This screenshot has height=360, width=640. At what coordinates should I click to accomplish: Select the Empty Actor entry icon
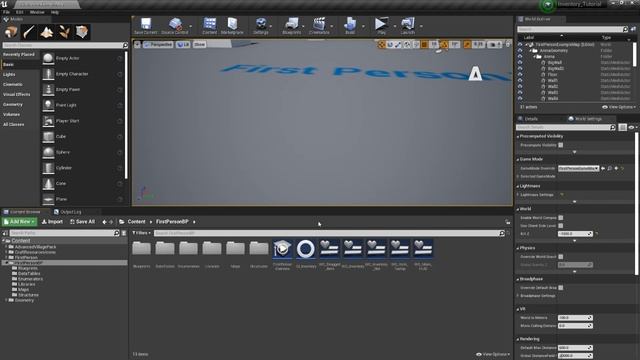coord(48,58)
